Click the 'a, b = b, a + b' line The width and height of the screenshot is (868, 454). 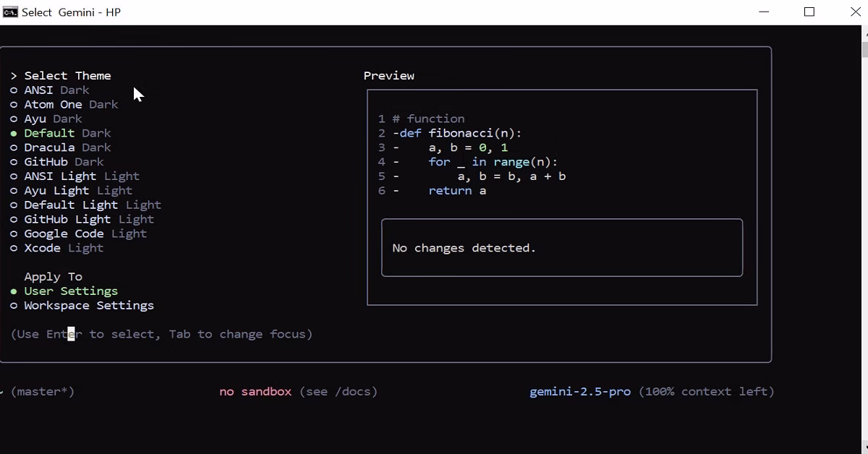click(x=511, y=176)
